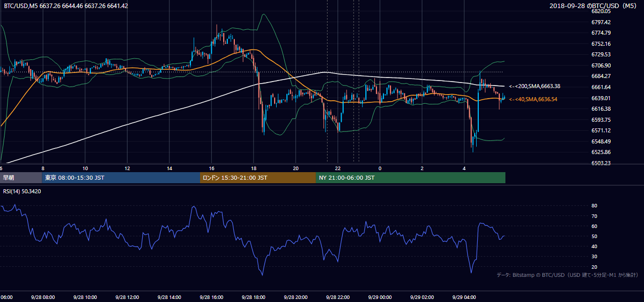Click the orange '<-<40,SMA,6636.54' indicator label

(533, 99)
